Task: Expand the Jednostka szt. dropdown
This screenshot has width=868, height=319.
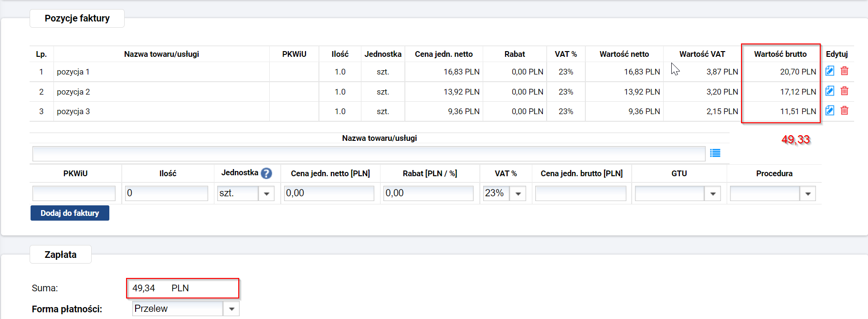Action: click(x=266, y=193)
